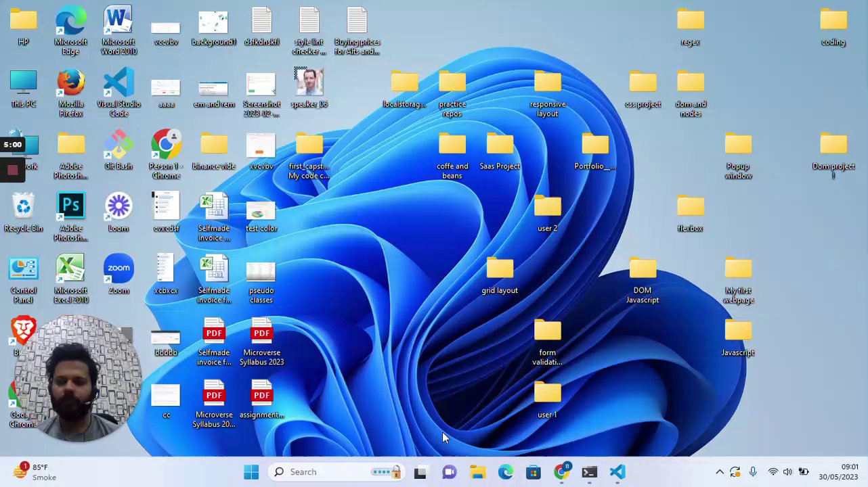Image resolution: width=868 pixels, height=487 pixels.
Task: Click the volume speaker tray icon
Action: [x=787, y=472]
